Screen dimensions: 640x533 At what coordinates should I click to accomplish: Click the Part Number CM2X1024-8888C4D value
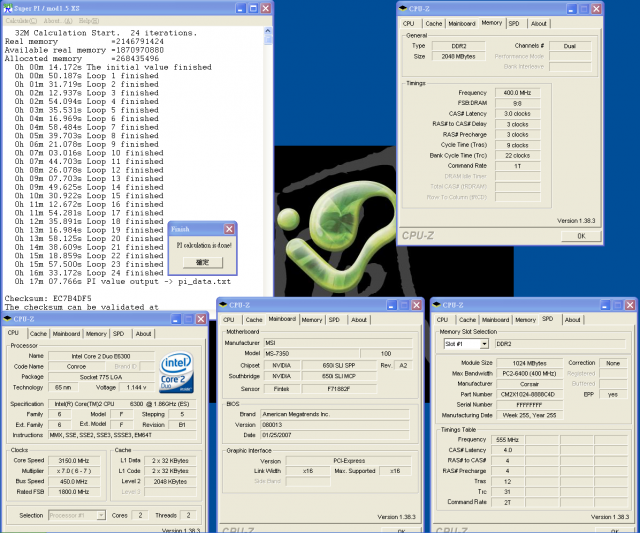point(529,395)
